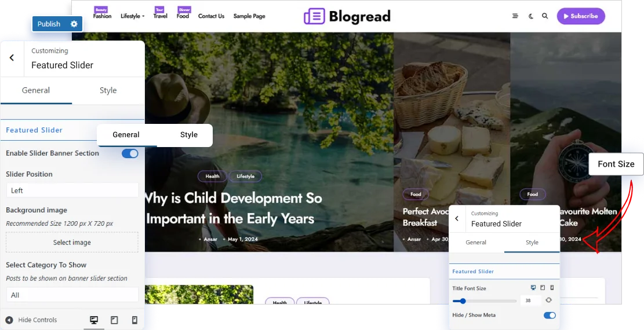This screenshot has width=644, height=330.
Task: Switch to the Style tab in left panel
Action: click(x=108, y=90)
